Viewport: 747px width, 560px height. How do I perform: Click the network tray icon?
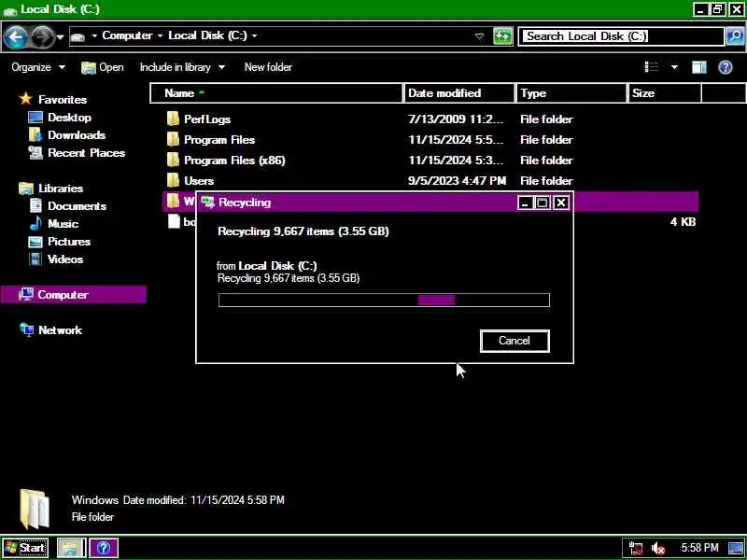[636, 549]
